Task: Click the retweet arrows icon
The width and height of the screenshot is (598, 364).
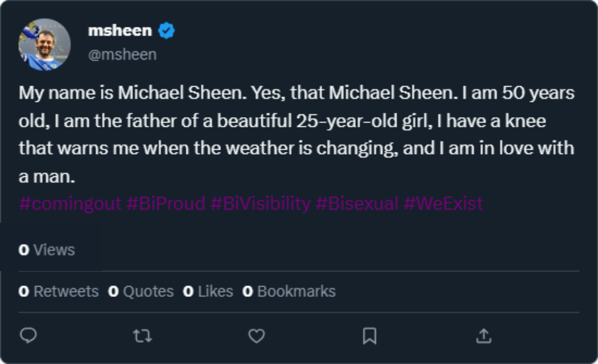Action: click(x=142, y=336)
